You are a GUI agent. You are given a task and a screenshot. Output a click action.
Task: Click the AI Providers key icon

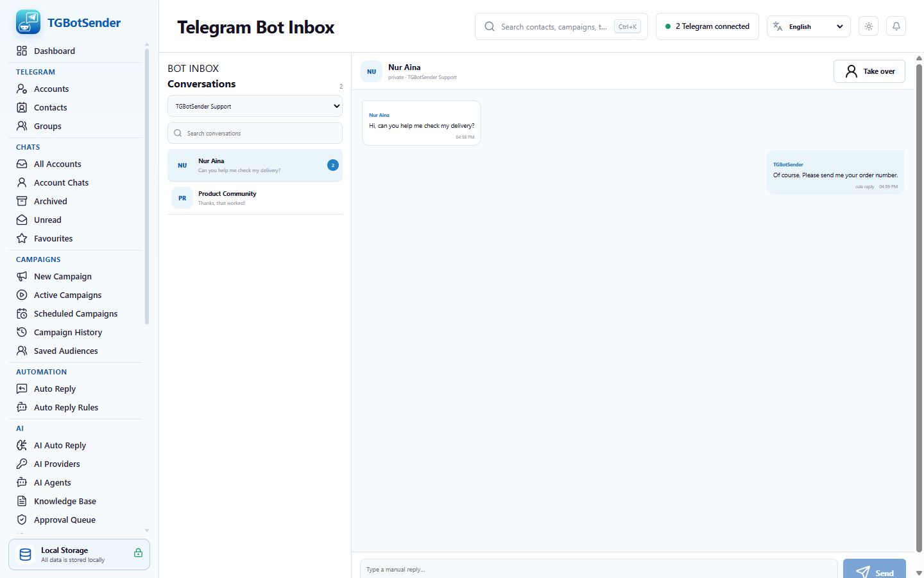point(22,464)
